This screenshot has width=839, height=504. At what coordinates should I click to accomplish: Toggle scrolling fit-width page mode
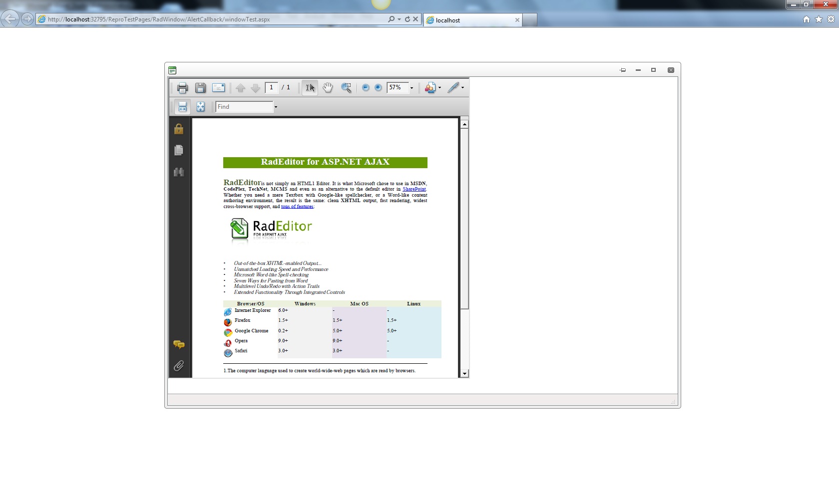(x=182, y=107)
